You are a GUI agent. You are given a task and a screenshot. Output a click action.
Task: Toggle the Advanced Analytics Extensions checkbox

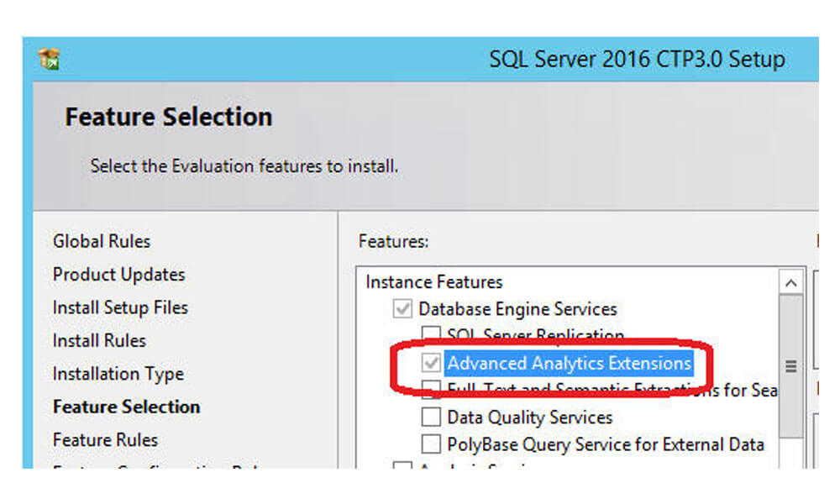[x=431, y=363]
